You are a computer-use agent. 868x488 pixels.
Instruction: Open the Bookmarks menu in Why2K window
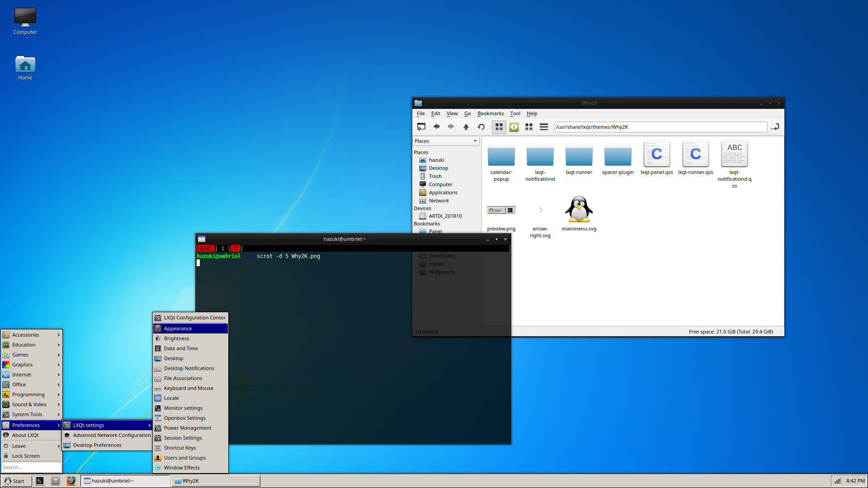click(491, 113)
